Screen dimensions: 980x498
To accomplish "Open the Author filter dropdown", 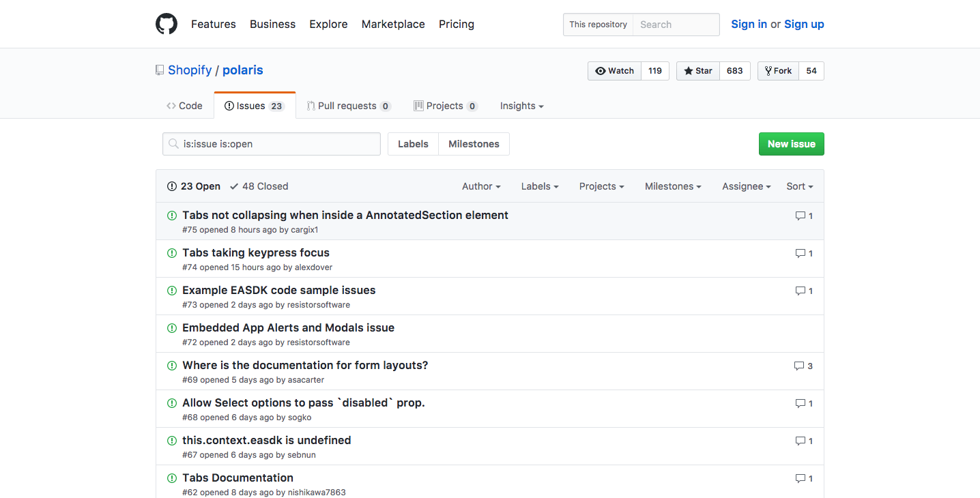I will (481, 186).
